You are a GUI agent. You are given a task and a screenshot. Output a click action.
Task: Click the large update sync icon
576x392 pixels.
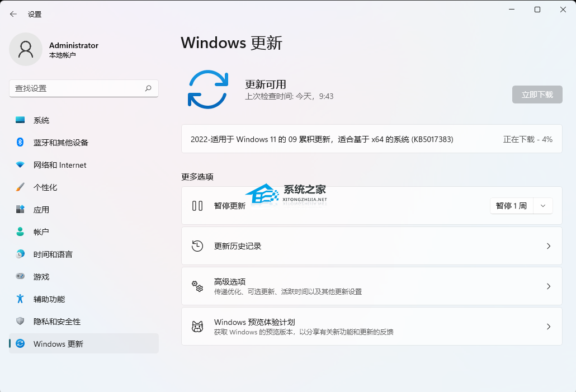(x=208, y=89)
